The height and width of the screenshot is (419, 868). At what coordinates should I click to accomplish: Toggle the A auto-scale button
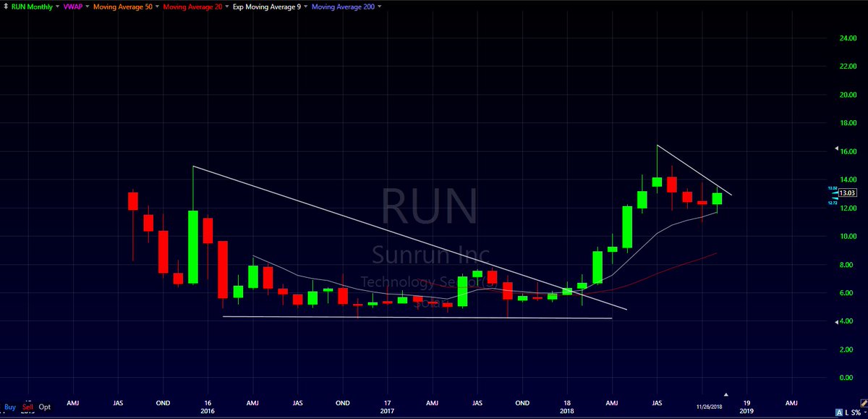839,412
